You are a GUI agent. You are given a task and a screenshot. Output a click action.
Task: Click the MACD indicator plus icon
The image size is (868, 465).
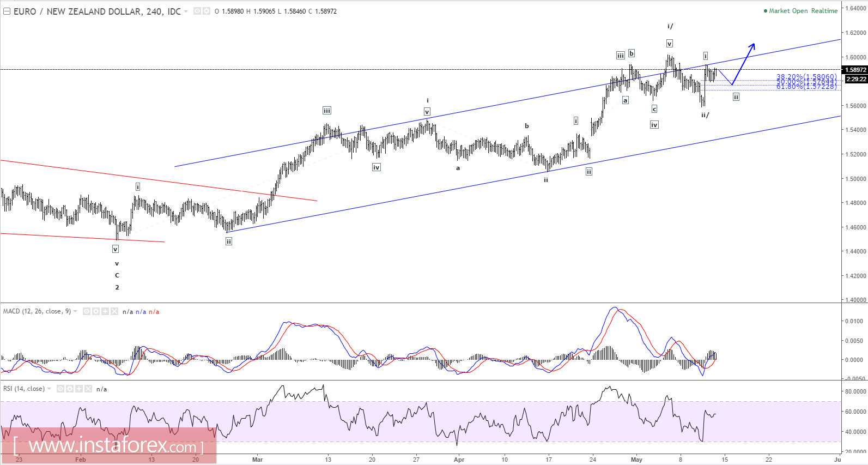pyautogui.click(x=105, y=311)
